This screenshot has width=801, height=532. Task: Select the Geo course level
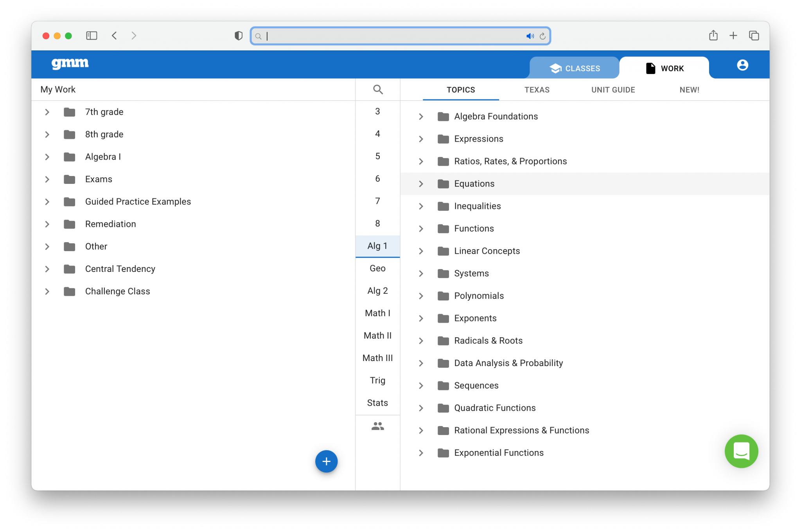(377, 268)
